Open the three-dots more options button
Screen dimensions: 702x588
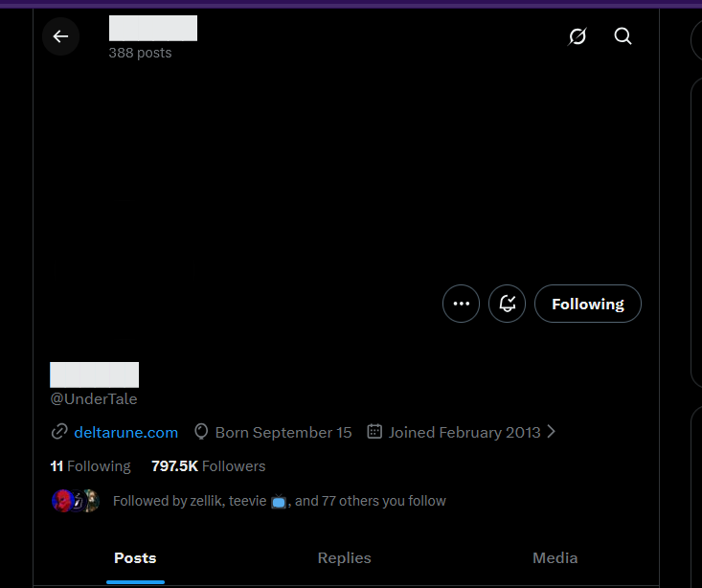tap(461, 304)
